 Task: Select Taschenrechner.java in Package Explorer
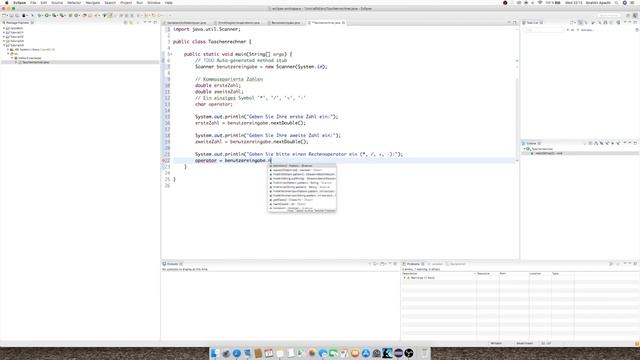tap(36, 62)
